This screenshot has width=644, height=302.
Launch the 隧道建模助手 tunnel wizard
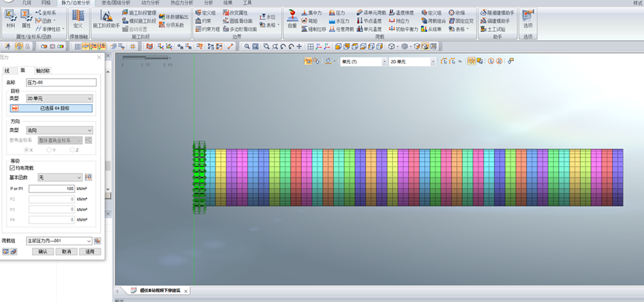tap(497, 13)
